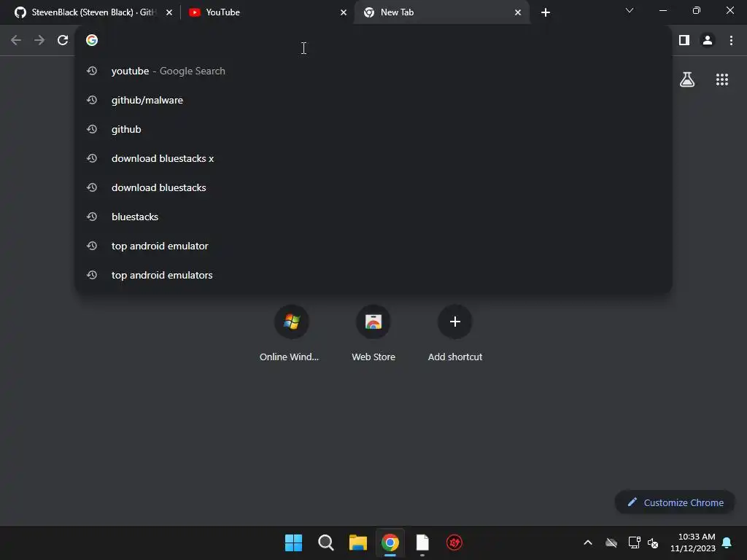This screenshot has width=747, height=560.
Task: Close the New Tab tab
Action: pos(518,12)
